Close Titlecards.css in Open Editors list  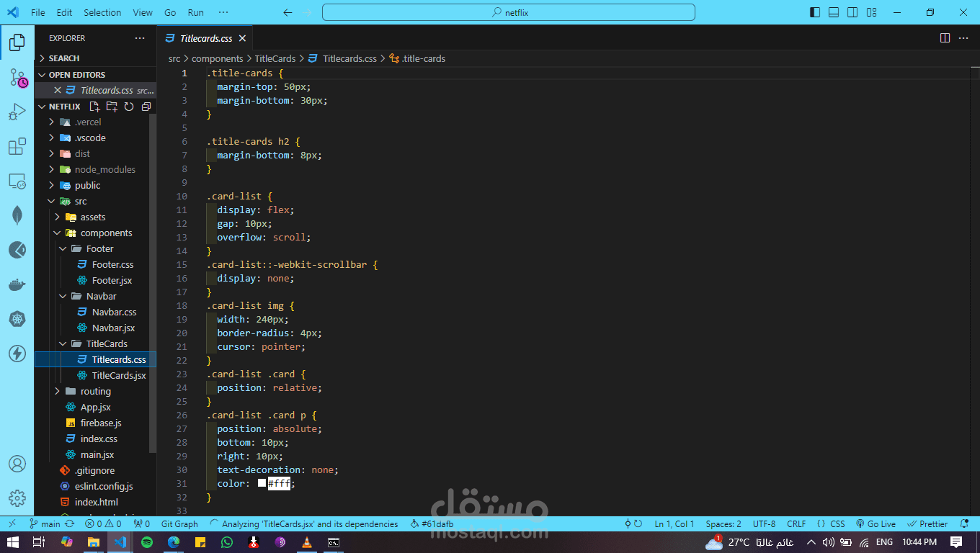[58, 91]
